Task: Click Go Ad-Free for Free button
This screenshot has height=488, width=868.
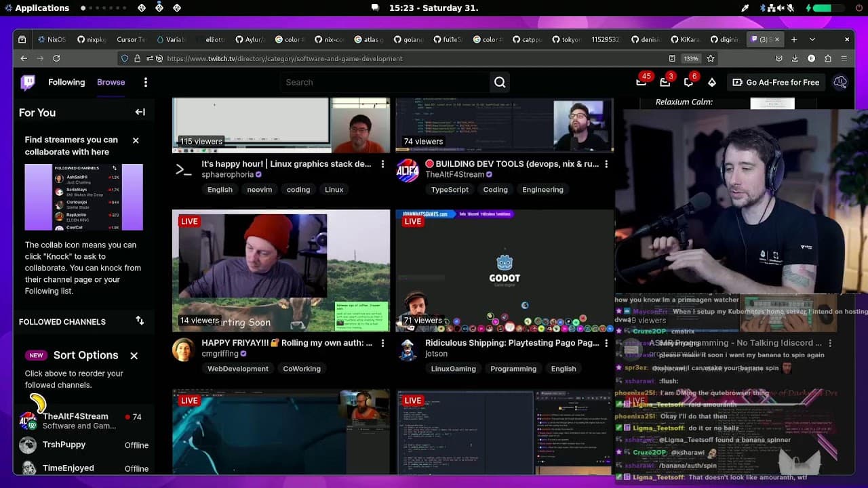Action: pyautogui.click(x=775, y=82)
